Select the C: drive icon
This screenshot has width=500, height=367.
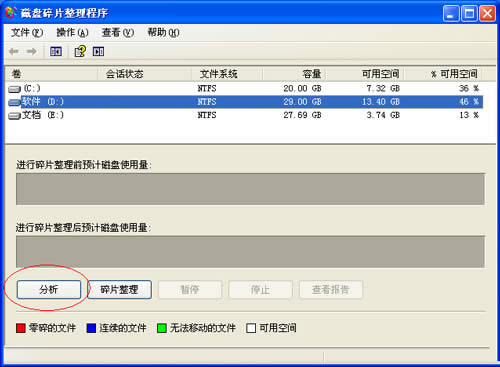click(x=14, y=89)
